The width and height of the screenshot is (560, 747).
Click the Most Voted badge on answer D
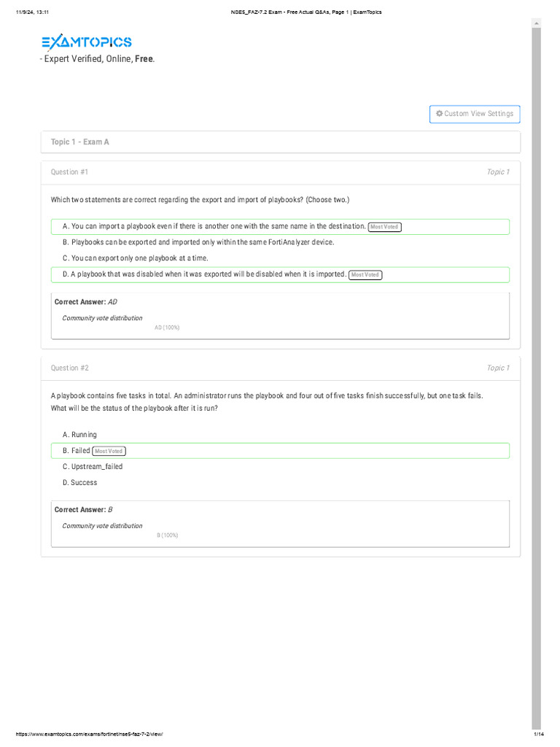coord(365,275)
